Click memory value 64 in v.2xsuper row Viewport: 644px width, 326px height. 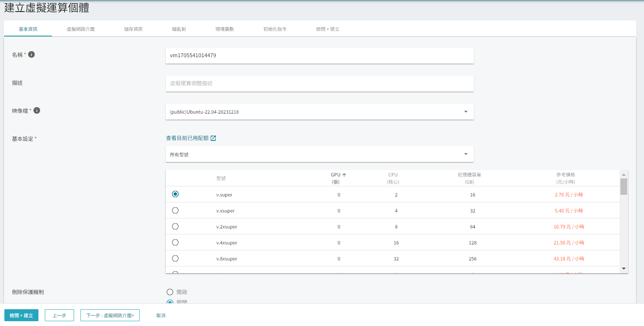click(473, 227)
